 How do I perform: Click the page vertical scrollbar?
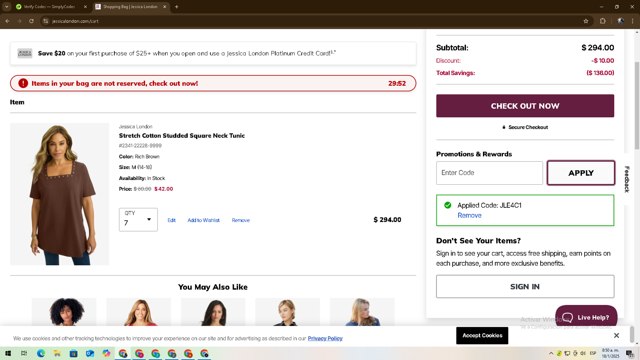637,106
